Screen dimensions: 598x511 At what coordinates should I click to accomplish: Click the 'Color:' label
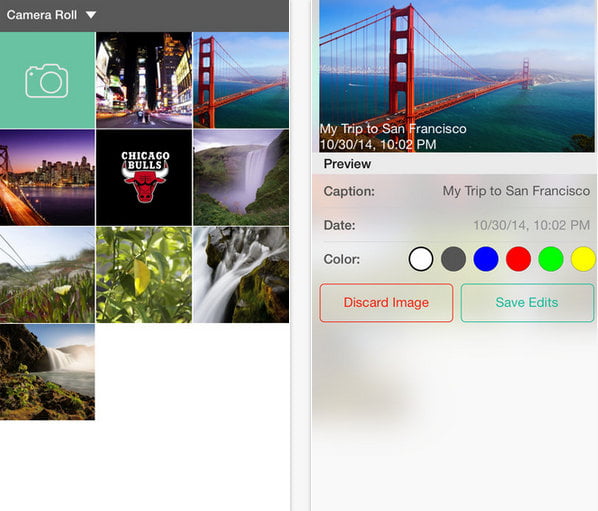pyautogui.click(x=342, y=259)
